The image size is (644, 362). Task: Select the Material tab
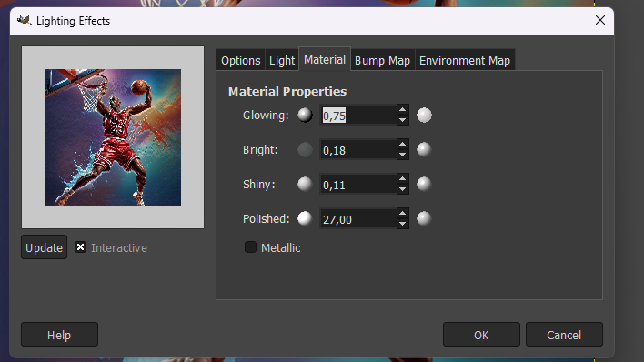point(325,60)
